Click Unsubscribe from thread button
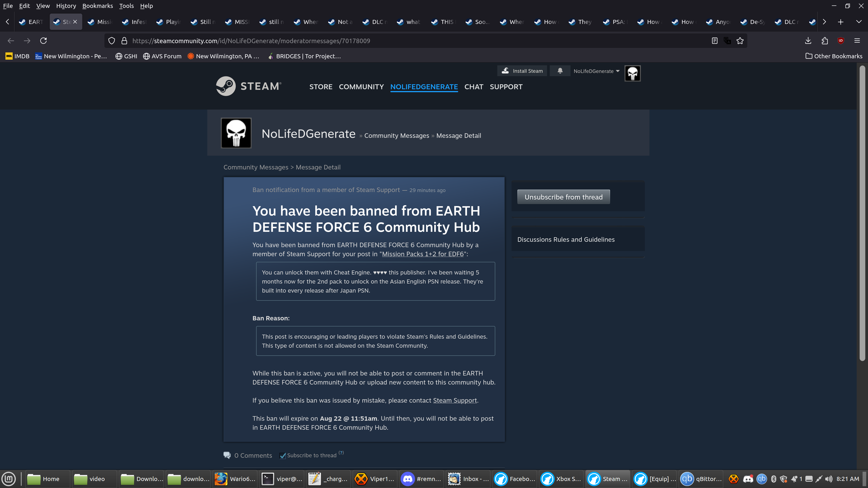868x488 pixels. [x=563, y=197]
